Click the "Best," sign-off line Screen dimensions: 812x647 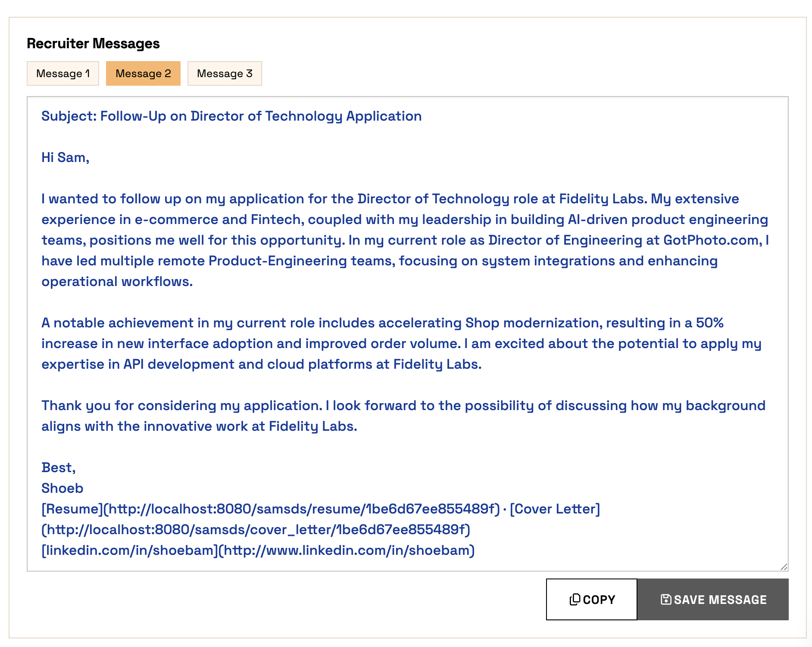59,468
